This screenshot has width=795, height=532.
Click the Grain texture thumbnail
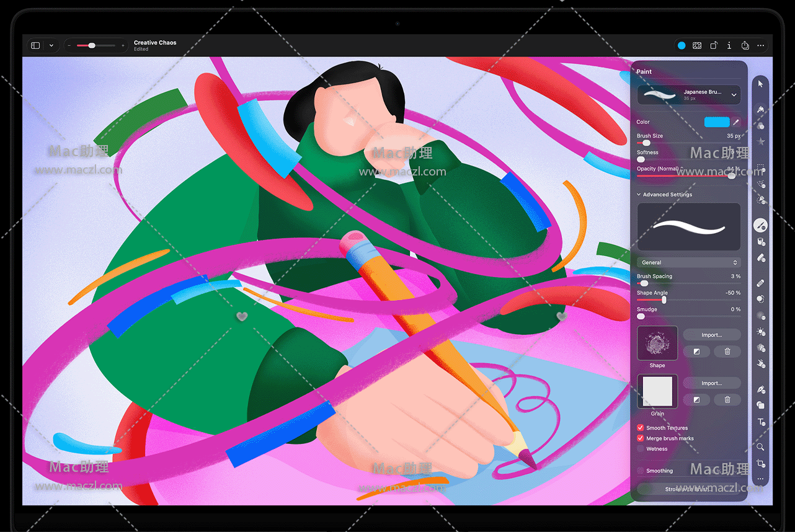coord(657,391)
